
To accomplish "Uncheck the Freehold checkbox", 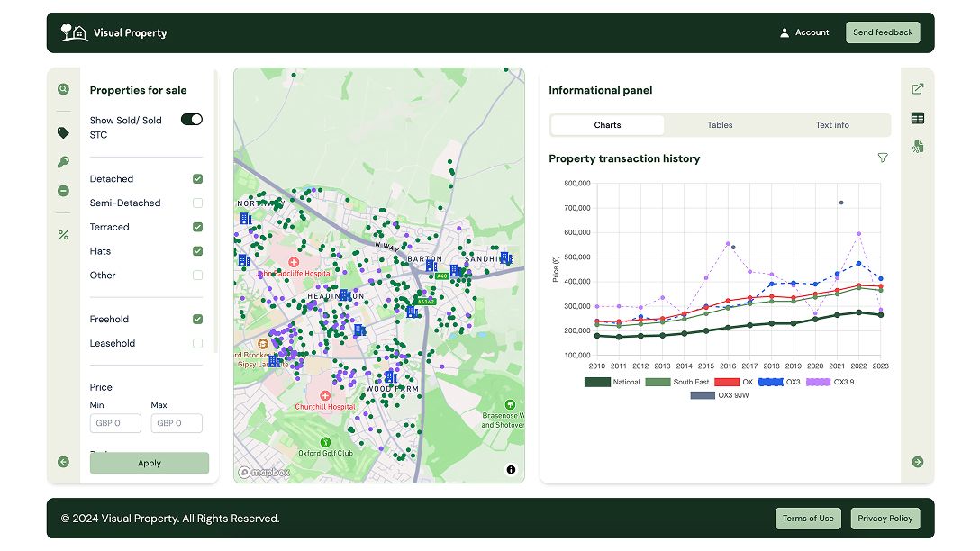I will click(197, 320).
